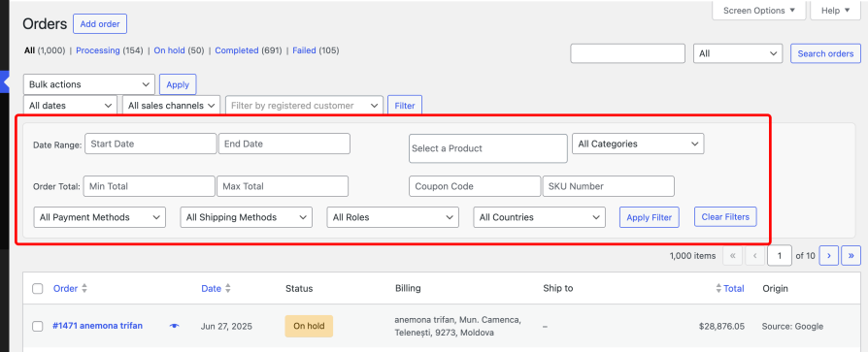Open the Bulk actions dropdown
868x352 pixels.
coord(89,84)
